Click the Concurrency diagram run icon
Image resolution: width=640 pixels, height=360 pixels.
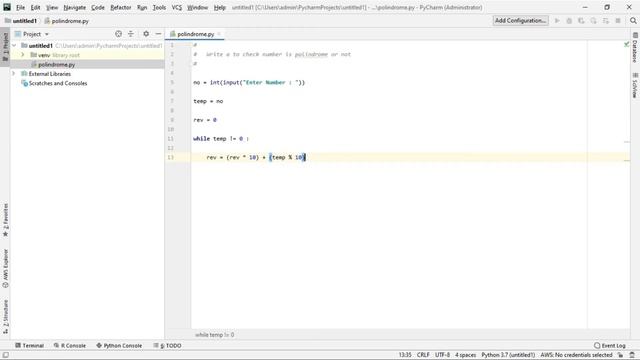click(606, 21)
